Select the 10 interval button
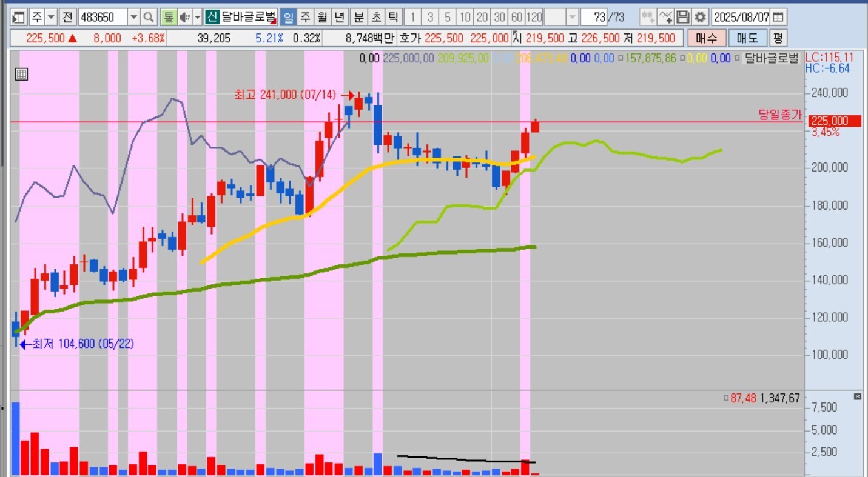The image size is (868, 477). [465, 16]
